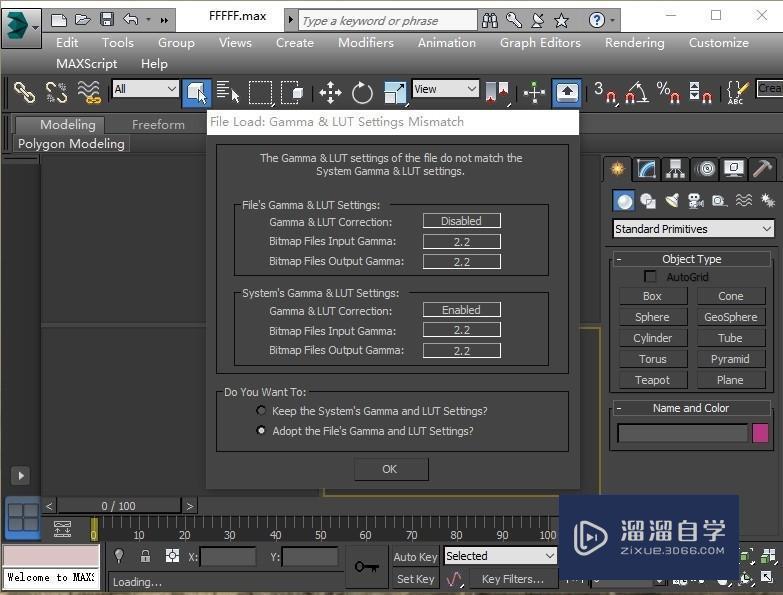Image resolution: width=783 pixels, height=595 pixels.
Task: Click OK in Gamma & LUT dialog
Action: (391, 469)
